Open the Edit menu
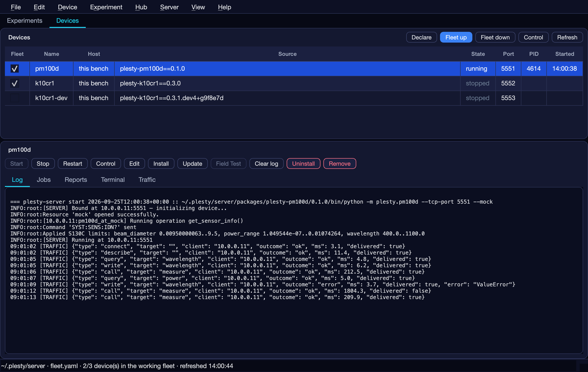The image size is (588, 372). click(x=39, y=7)
